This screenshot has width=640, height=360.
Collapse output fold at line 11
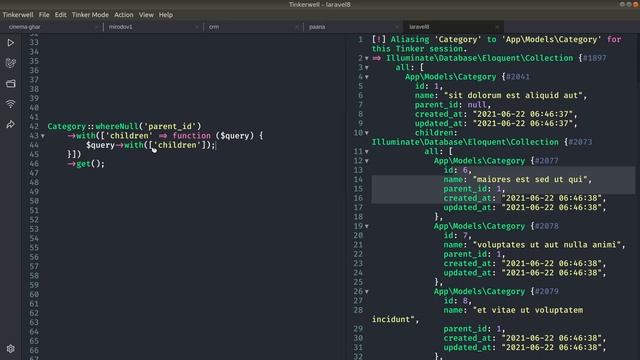pos(367,152)
